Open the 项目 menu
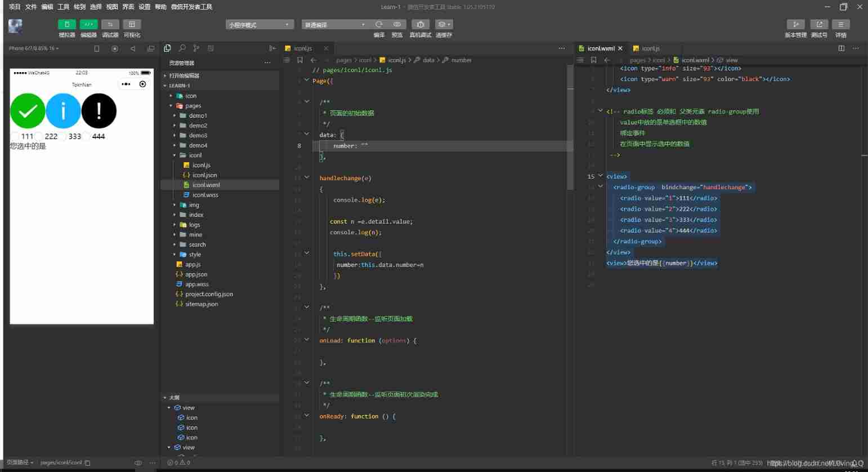Image resolution: width=868 pixels, height=472 pixels. 15,7
